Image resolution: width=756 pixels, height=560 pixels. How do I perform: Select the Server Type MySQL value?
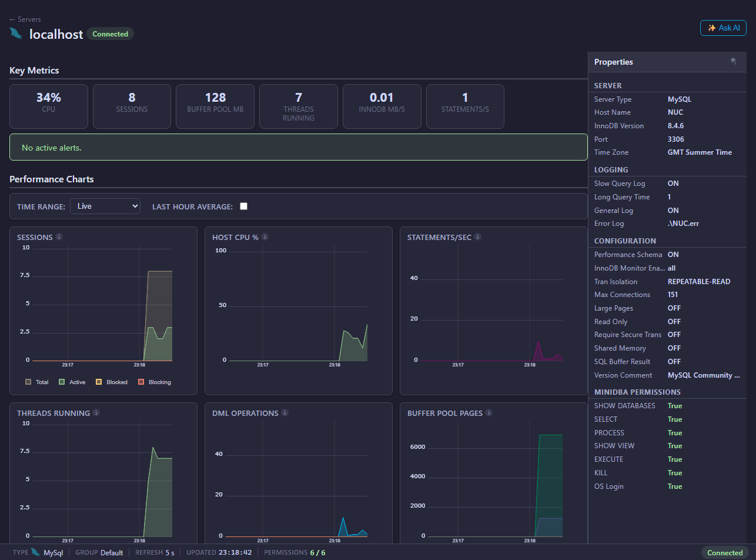[x=679, y=99]
